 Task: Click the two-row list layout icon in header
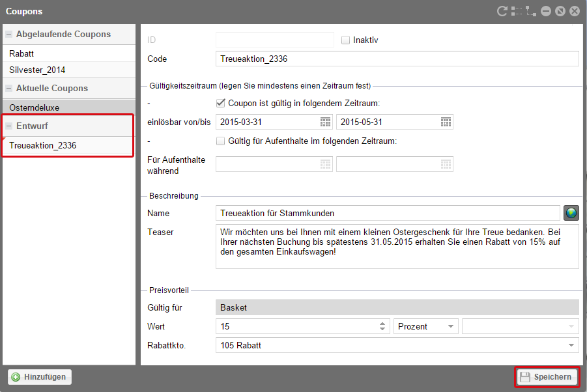517,11
